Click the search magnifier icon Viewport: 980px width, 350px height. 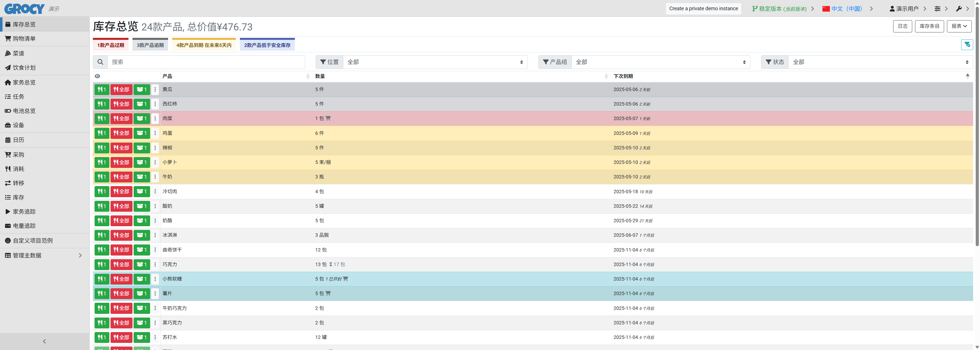100,62
